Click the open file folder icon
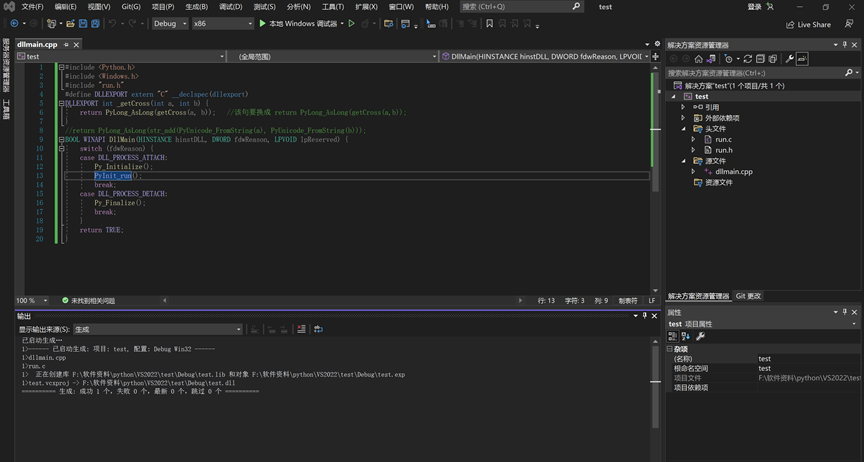The image size is (864, 462). (71, 24)
